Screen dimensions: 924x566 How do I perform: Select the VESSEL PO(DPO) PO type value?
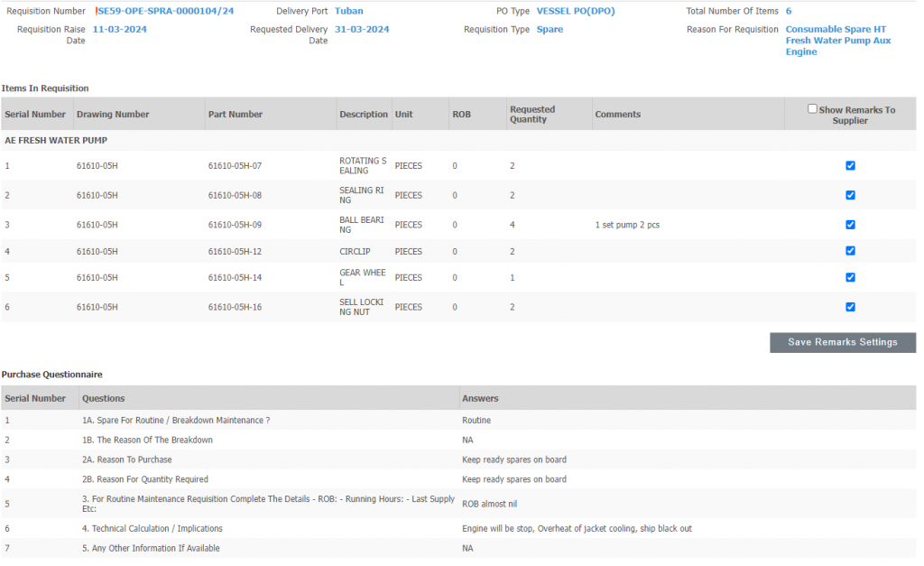tap(576, 11)
